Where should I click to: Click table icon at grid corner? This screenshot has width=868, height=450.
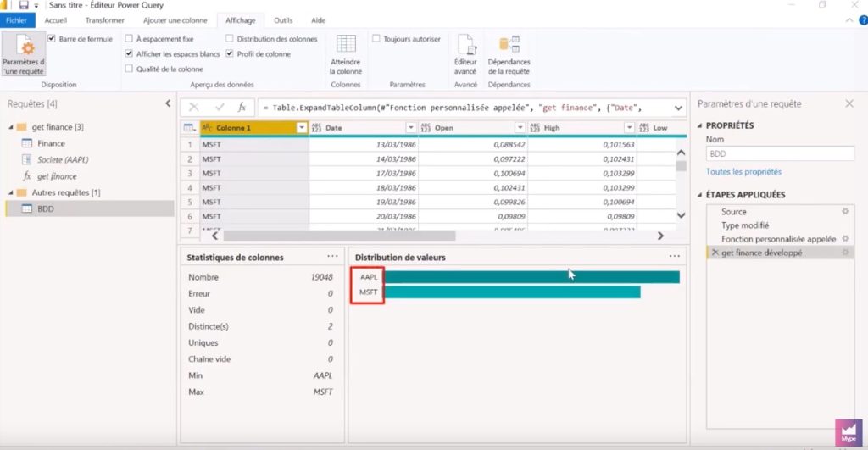click(x=190, y=128)
